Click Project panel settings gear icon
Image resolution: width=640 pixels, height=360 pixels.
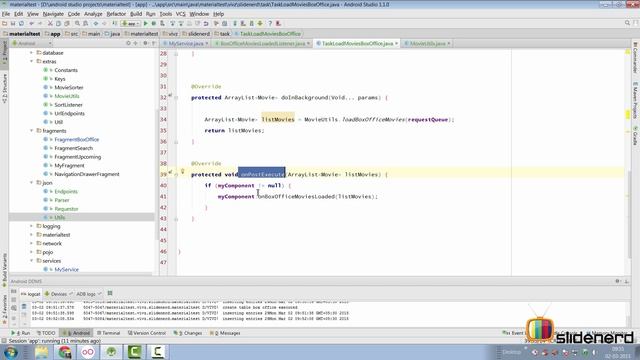145,43
